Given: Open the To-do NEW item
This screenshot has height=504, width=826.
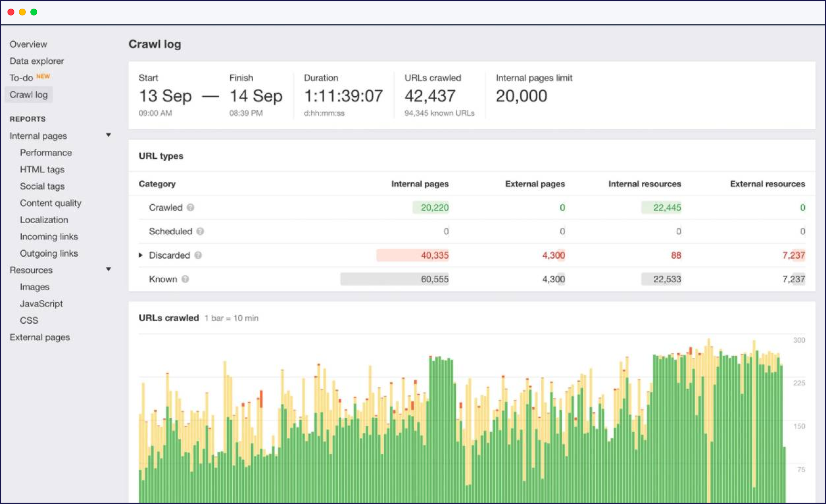Looking at the screenshot, I should tap(21, 78).
